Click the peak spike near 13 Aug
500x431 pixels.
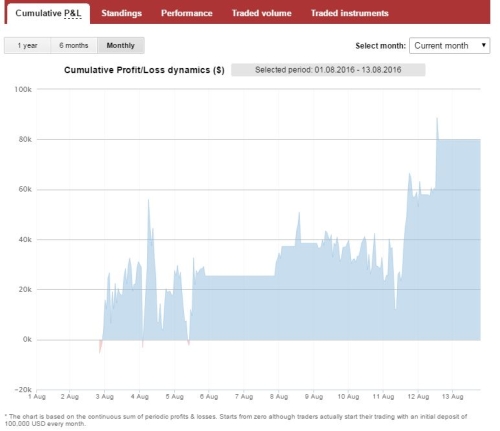tap(437, 118)
